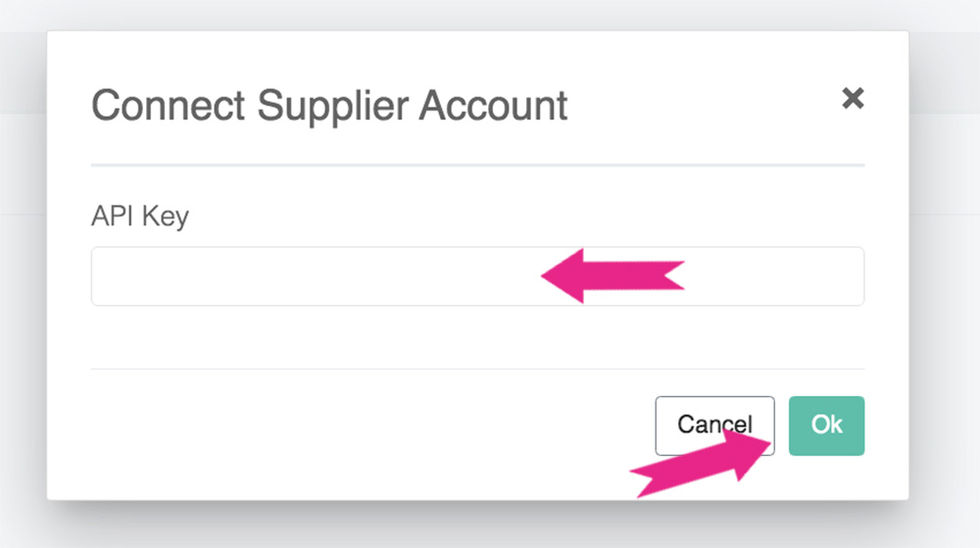Screen dimensions: 980x548
Task: Click the X icon in dialog header
Action: [853, 98]
